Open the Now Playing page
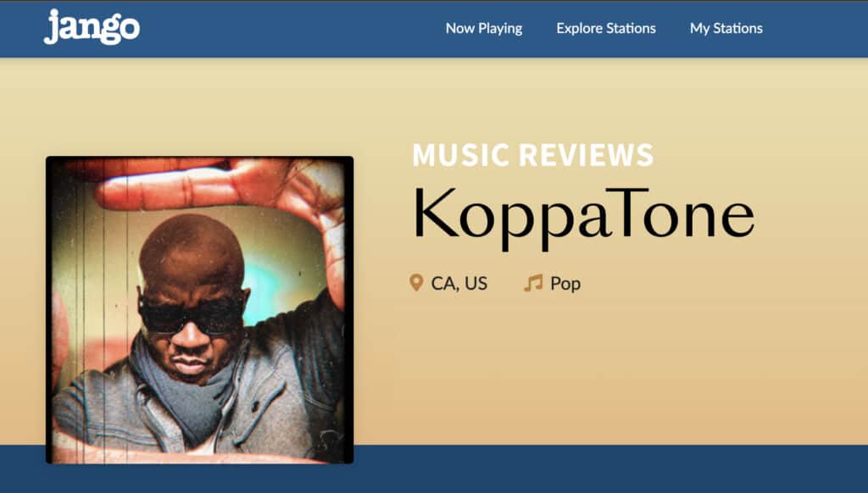The height and width of the screenshot is (493, 868). pyautogui.click(x=484, y=29)
